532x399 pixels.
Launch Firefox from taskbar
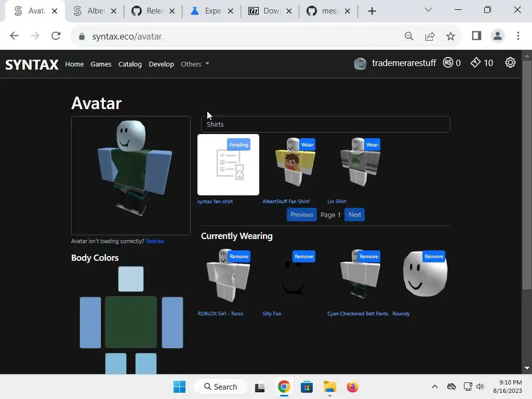(x=353, y=387)
